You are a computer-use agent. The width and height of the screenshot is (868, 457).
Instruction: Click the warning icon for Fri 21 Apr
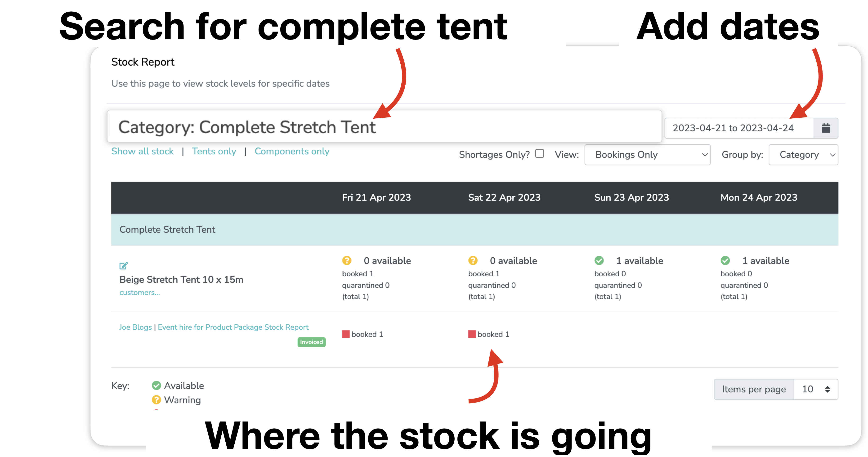[347, 260]
